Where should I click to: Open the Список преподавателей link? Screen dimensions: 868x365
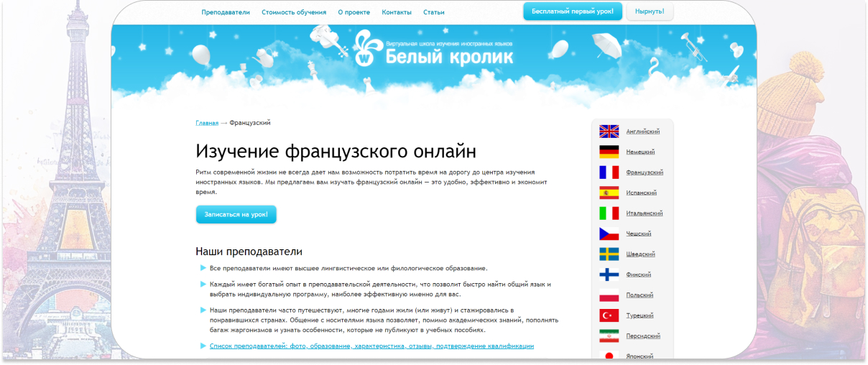click(371, 346)
